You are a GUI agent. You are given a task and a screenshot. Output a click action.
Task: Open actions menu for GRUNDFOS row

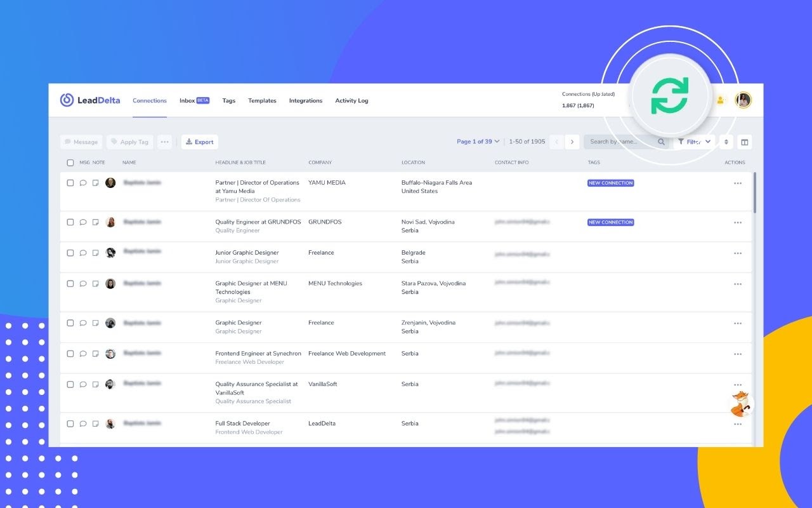(738, 223)
